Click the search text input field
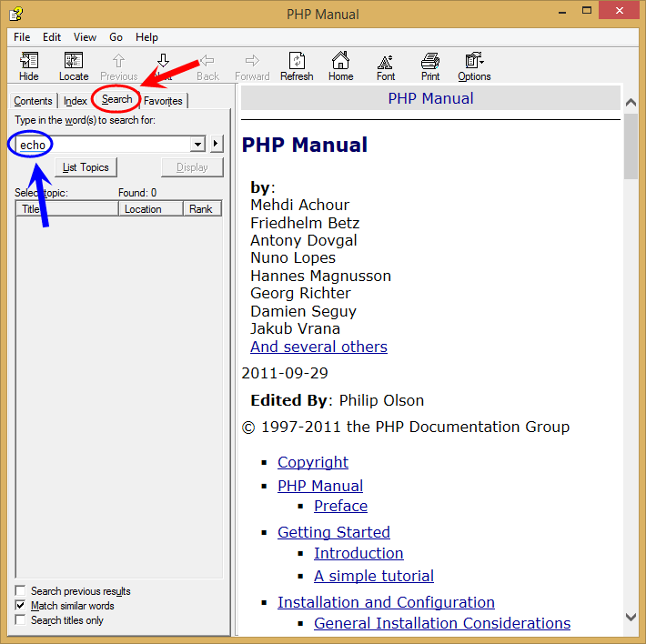Image resolution: width=646 pixels, height=644 pixels. coord(105,145)
